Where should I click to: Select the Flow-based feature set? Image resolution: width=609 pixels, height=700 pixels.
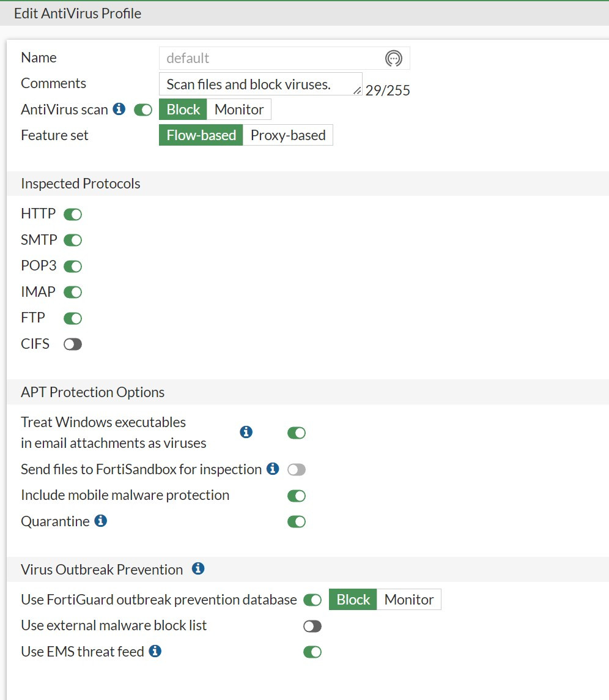201,135
